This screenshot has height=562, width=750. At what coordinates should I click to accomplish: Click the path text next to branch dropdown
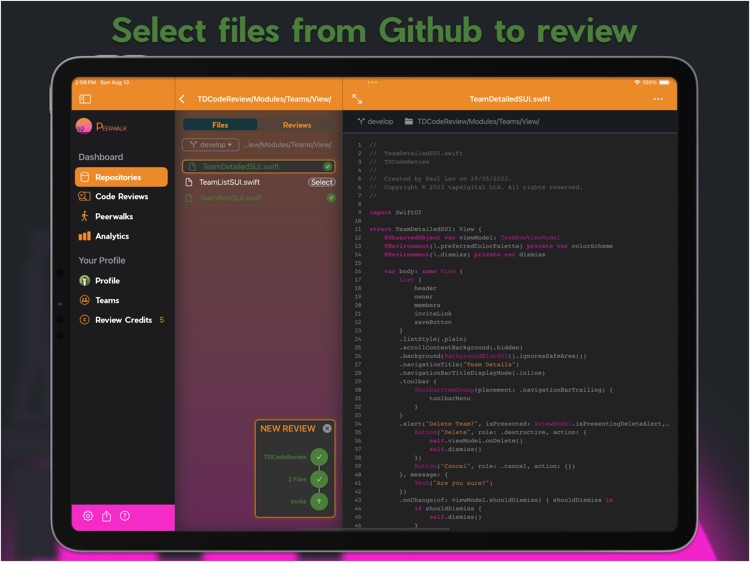point(287,144)
